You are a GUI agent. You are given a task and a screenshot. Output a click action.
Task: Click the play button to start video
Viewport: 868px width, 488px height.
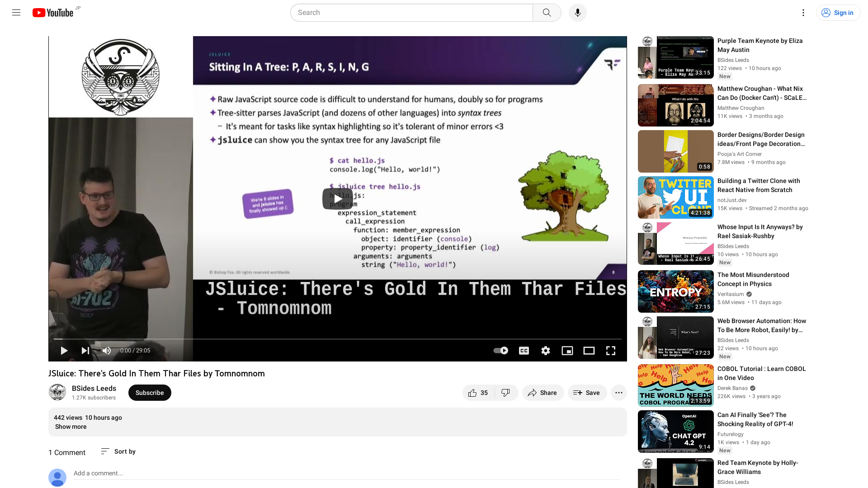point(64,350)
